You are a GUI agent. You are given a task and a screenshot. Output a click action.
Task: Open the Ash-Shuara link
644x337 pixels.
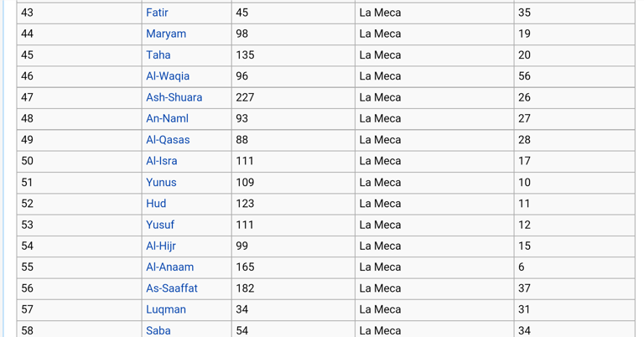click(x=174, y=97)
